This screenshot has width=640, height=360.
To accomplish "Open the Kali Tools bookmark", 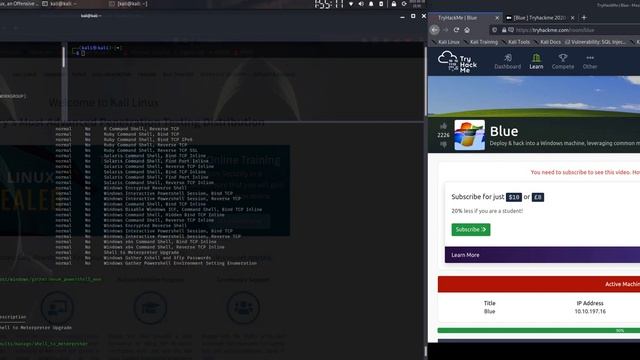I will [516, 42].
